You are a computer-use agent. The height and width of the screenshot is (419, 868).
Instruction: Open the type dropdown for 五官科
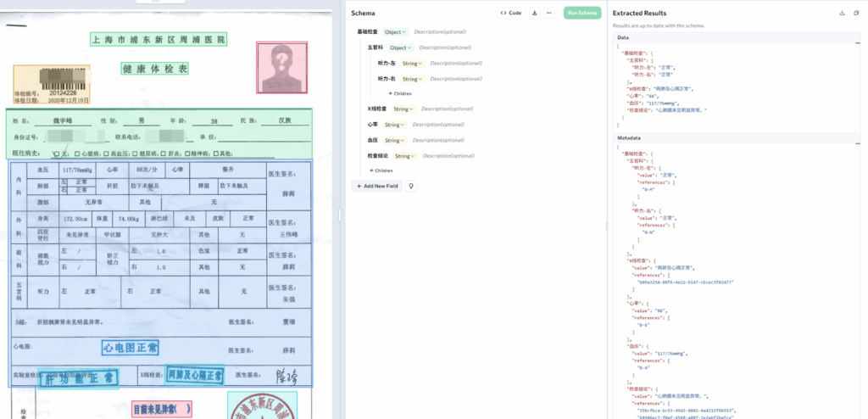coord(402,47)
